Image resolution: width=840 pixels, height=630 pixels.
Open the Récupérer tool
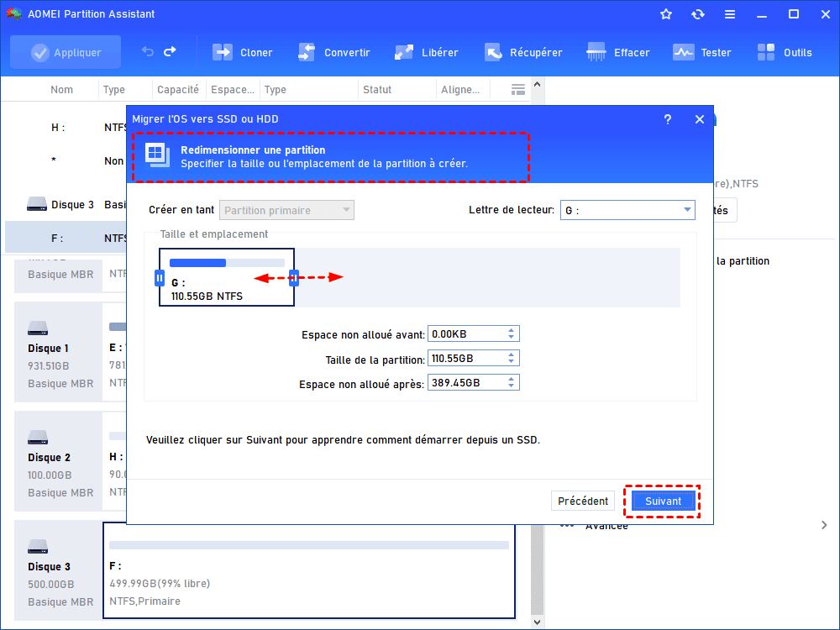[523, 52]
